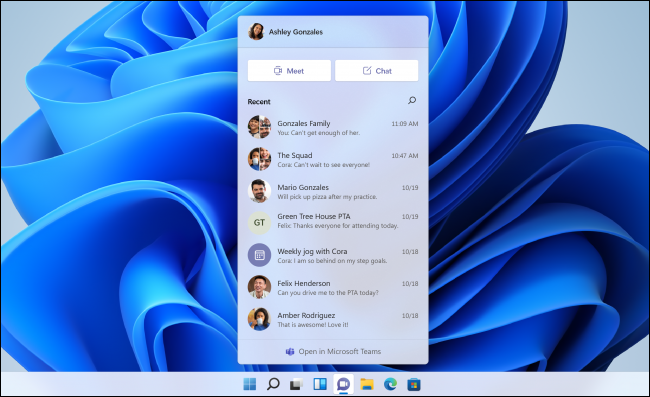
Task: Open Weekly jog with Cora meeting chat
Action: click(x=333, y=255)
